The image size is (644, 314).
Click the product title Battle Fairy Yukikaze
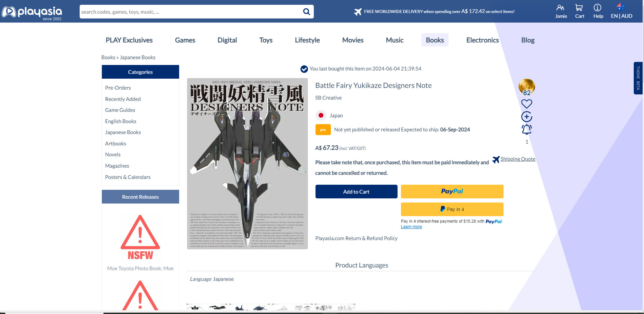[373, 86]
